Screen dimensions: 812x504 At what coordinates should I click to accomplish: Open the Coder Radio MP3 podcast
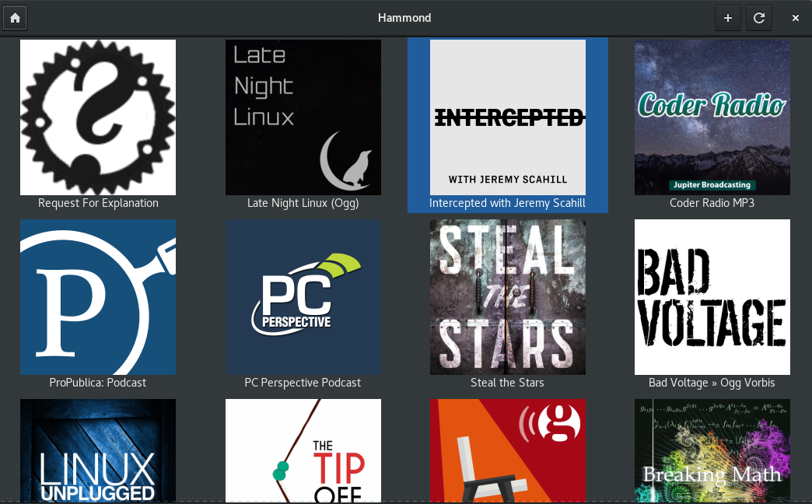712,117
